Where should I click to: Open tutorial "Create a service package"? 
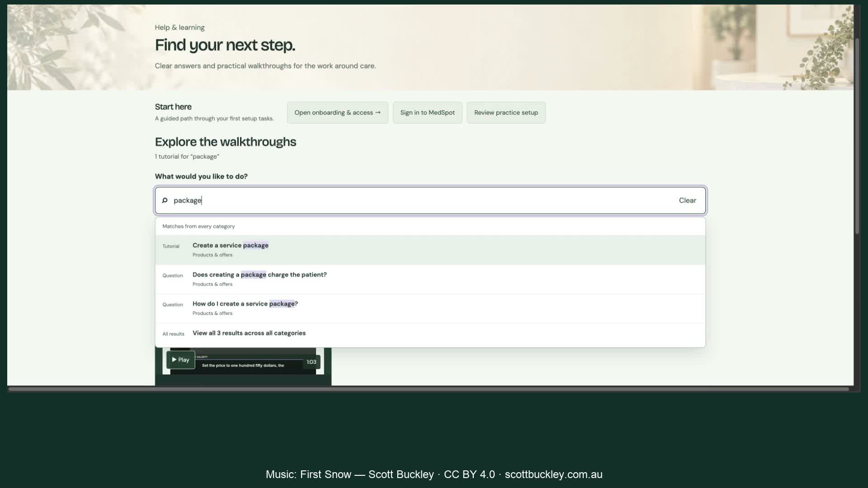pos(430,250)
